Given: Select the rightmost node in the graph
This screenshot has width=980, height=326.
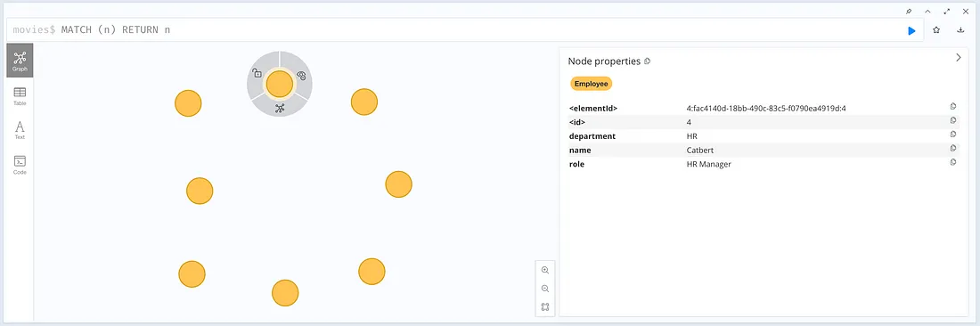Looking at the screenshot, I should 399,184.
